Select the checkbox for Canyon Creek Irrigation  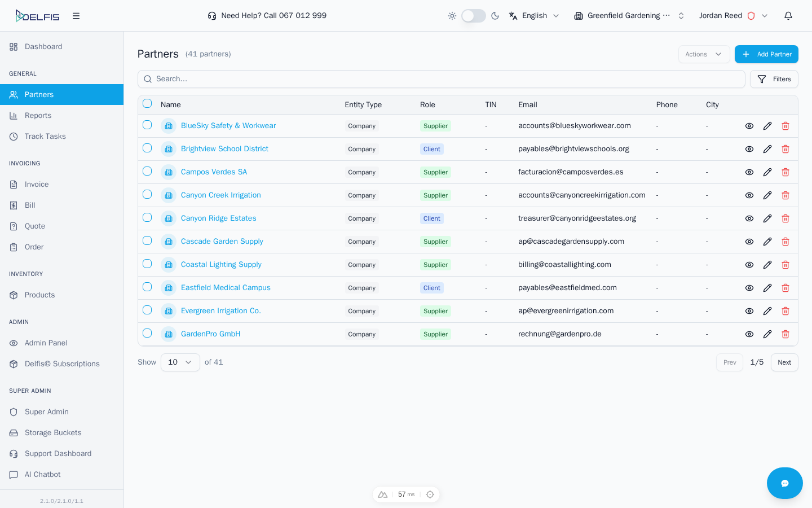pos(147,194)
